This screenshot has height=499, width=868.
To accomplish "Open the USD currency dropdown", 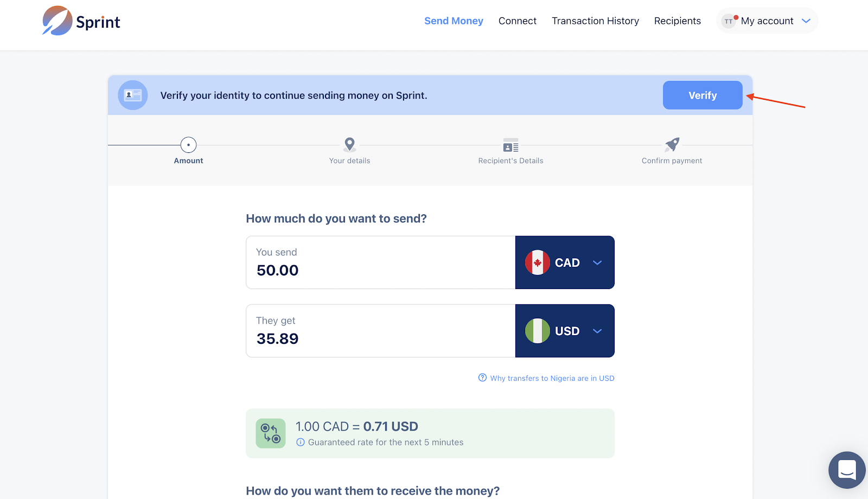I will [x=597, y=331].
